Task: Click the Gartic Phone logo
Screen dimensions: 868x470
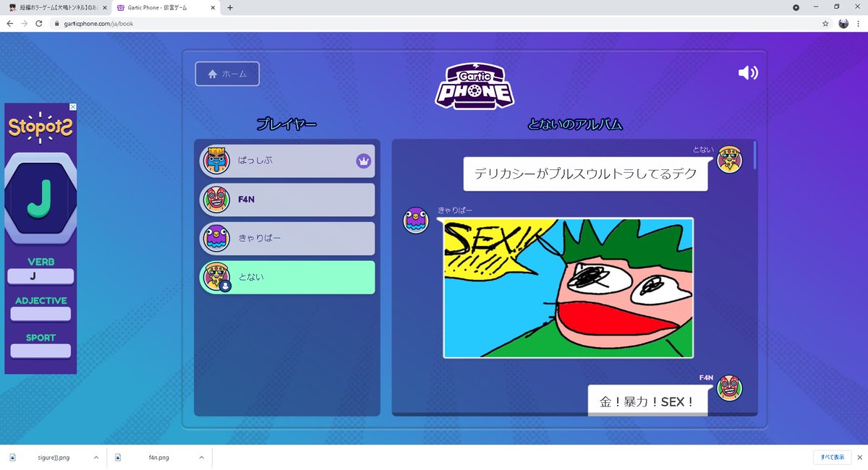Action: [475, 85]
